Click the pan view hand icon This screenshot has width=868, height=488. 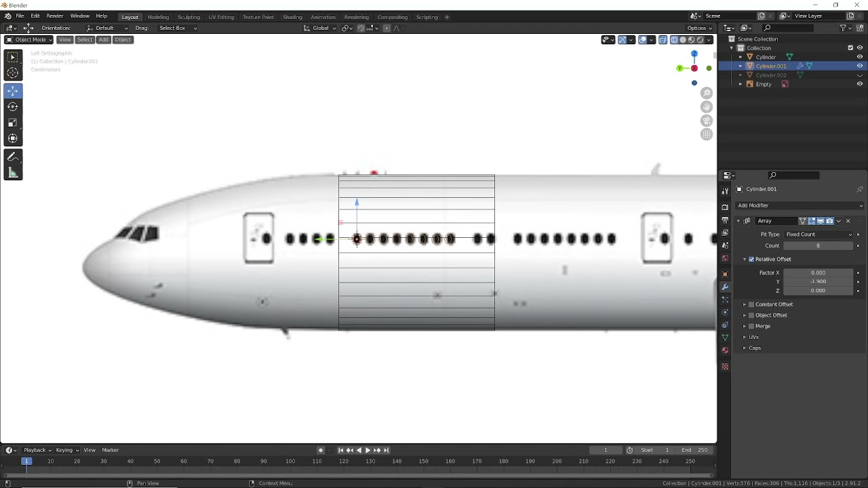(707, 107)
